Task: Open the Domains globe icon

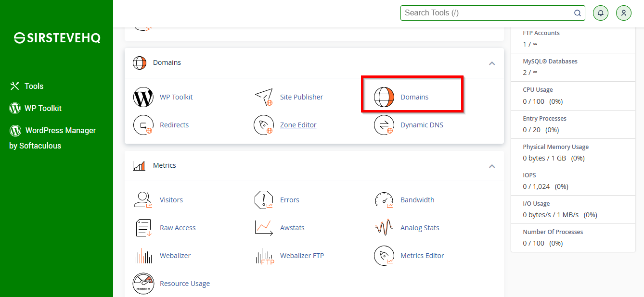Action: click(x=384, y=97)
